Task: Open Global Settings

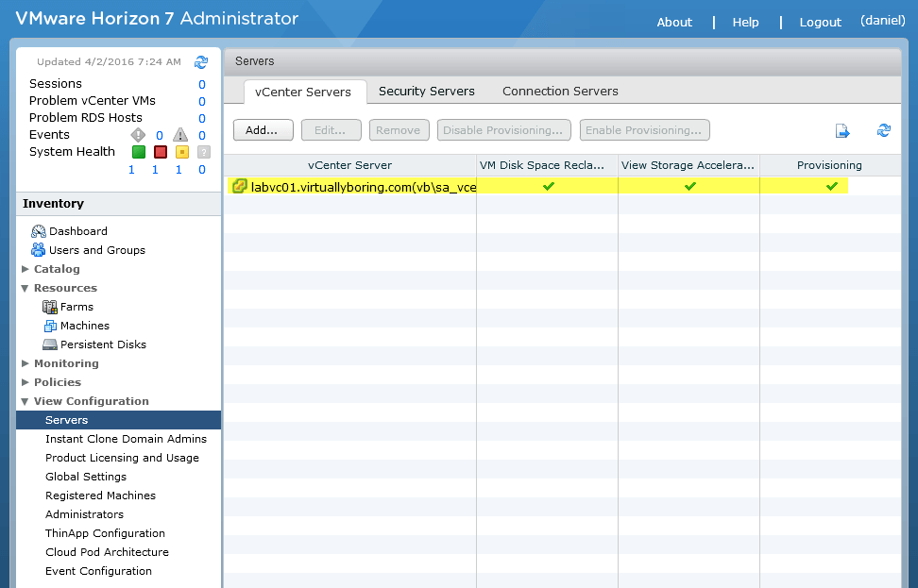Action: 86,477
